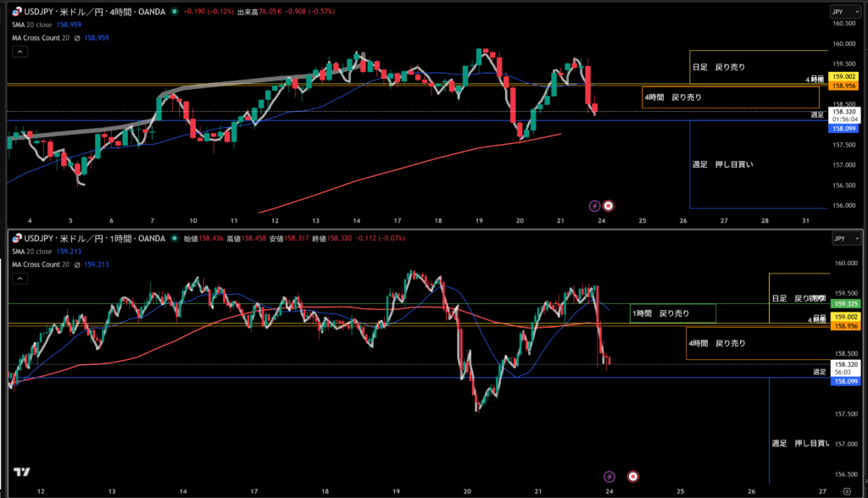
Task: Click the purple lightning event icon on the upper chart
Action: click(x=594, y=205)
